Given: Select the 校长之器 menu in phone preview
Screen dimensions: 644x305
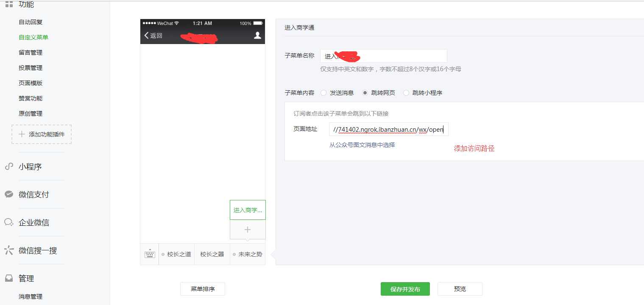Looking at the screenshot, I should (x=212, y=254).
